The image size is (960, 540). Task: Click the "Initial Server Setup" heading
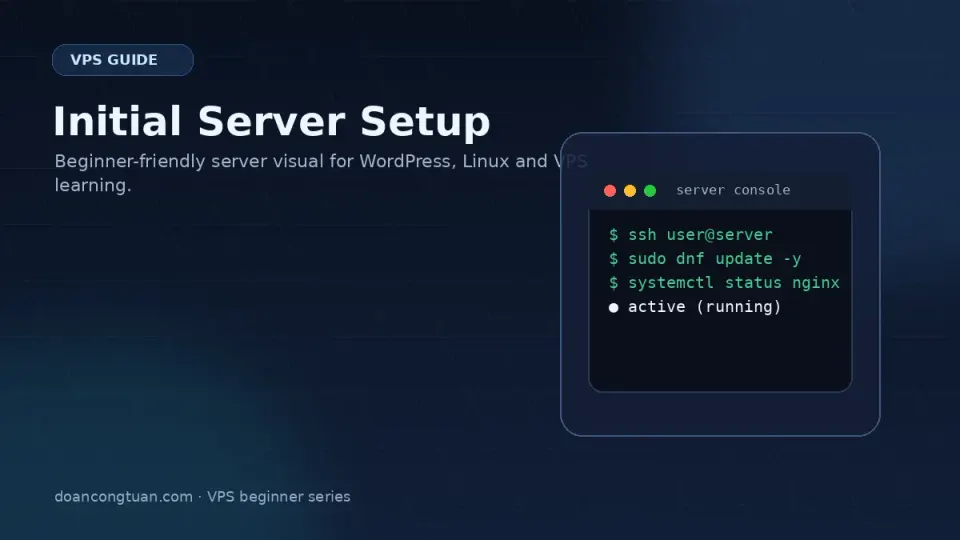pos(272,121)
